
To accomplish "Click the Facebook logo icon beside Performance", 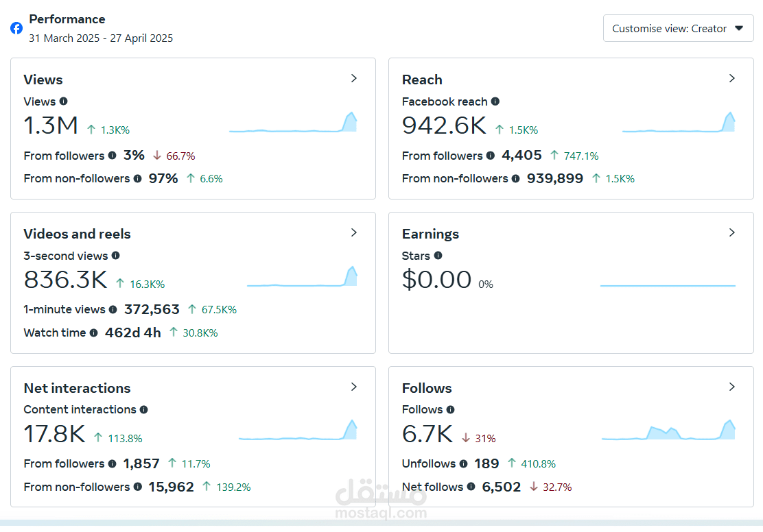I will coord(16,28).
